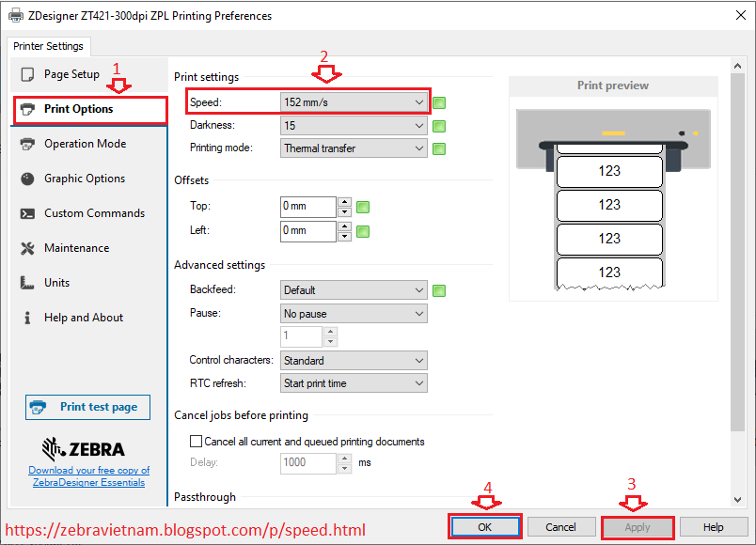The width and height of the screenshot is (756, 545).
Task: Toggle the green indicator next to Backfeed
Action: 439,290
